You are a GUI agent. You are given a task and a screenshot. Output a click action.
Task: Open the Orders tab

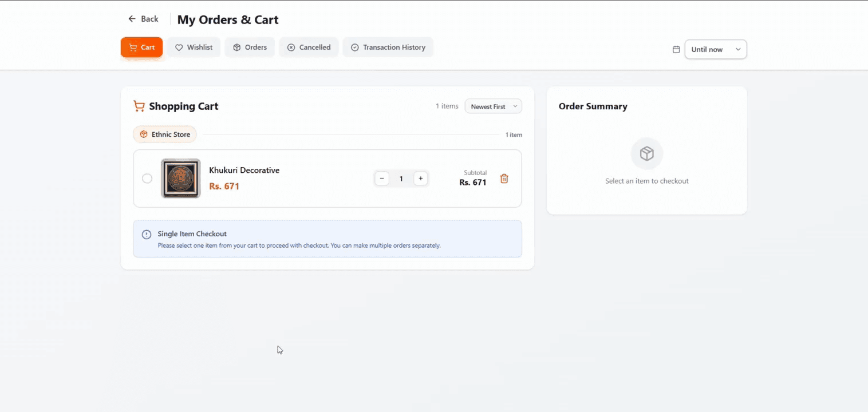[250, 47]
